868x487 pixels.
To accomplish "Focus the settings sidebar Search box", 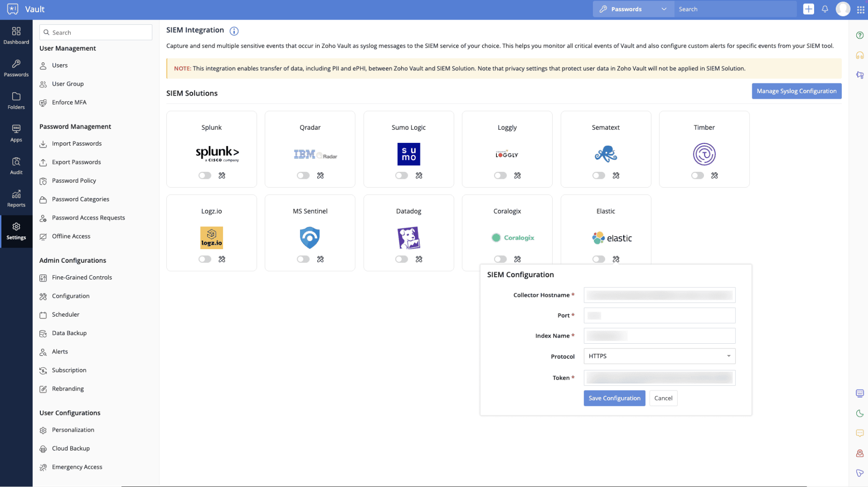I will pyautogui.click(x=96, y=32).
